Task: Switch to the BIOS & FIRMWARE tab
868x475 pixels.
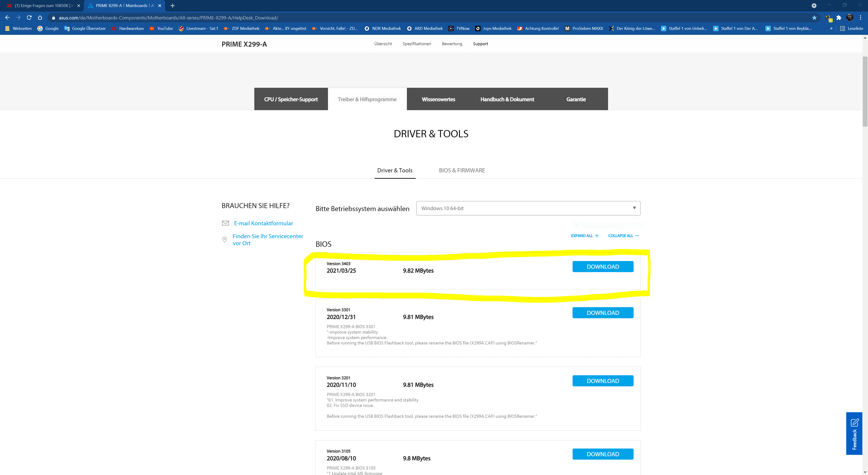Action: tap(462, 170)
